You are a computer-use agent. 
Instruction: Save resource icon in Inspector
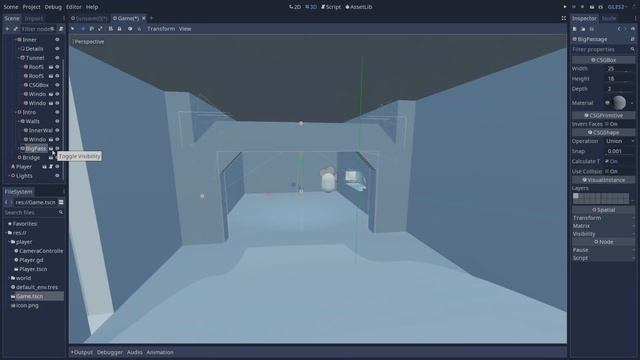coord(591,29)
